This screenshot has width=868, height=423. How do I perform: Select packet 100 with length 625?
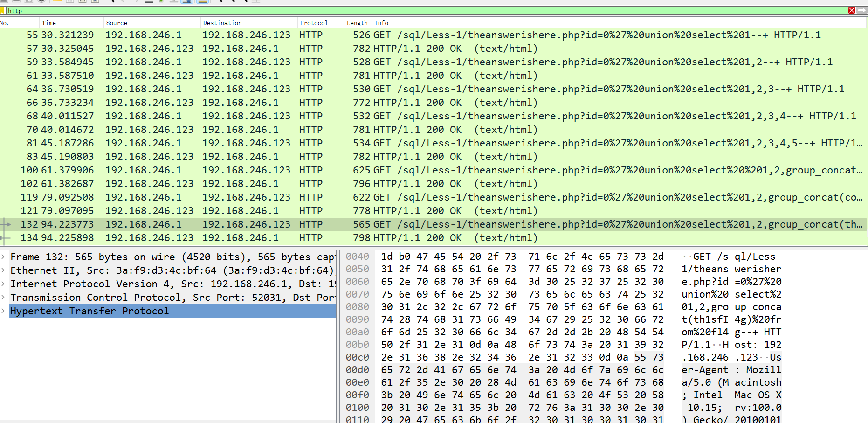click(434, 170)
